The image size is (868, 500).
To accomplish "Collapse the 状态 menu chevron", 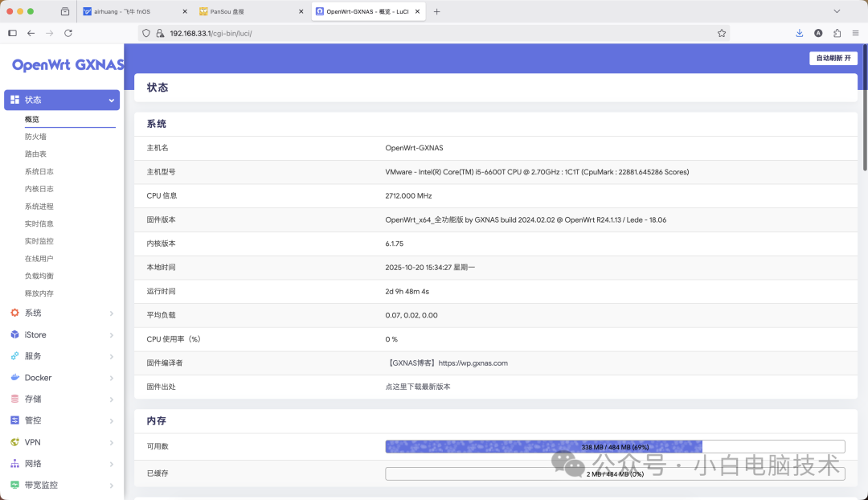I will (111, 100).
